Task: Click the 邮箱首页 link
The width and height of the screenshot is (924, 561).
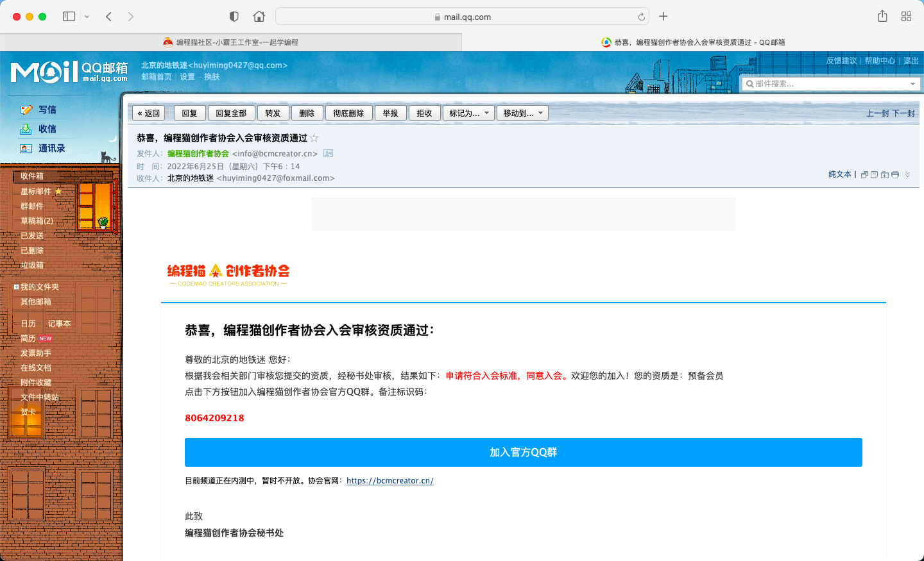Action: pos(157,77)
